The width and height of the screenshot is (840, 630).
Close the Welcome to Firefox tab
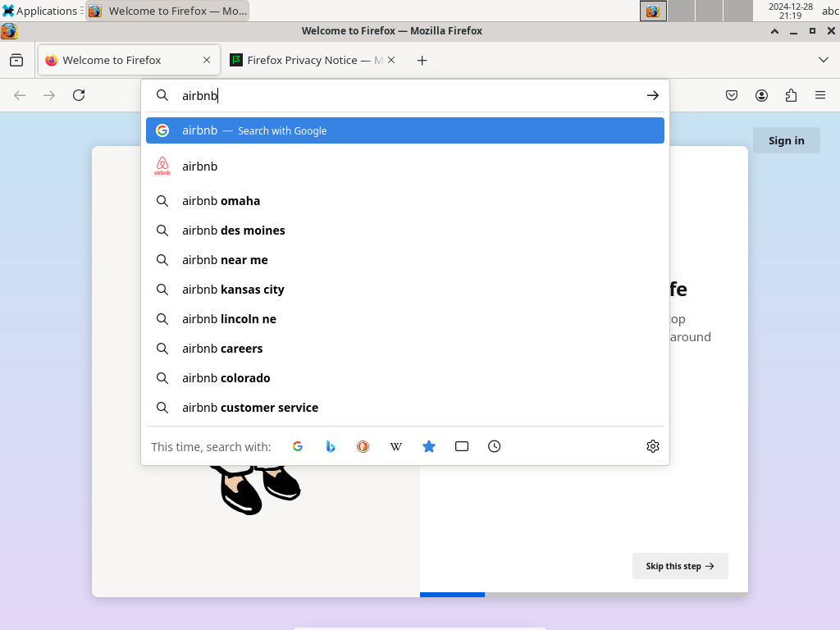[x=207, y=60]
